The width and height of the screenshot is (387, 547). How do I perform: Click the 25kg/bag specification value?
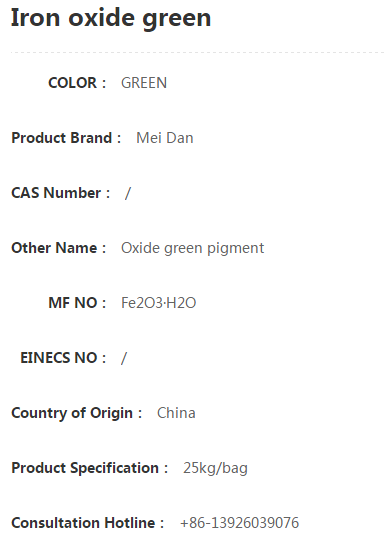point(215,468)
